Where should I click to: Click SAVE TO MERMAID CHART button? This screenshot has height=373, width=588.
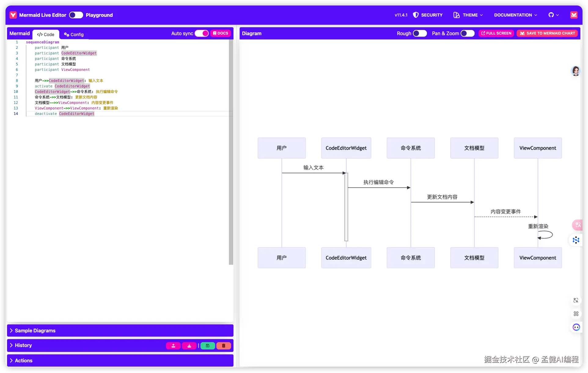pyautogui.click(x=547, y=33)
